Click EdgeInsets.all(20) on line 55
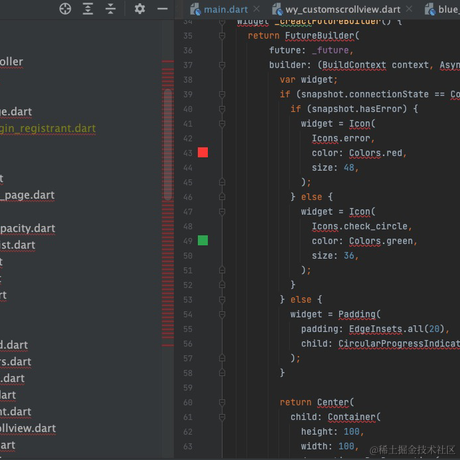The image size is (460, 460). [397, 329]
